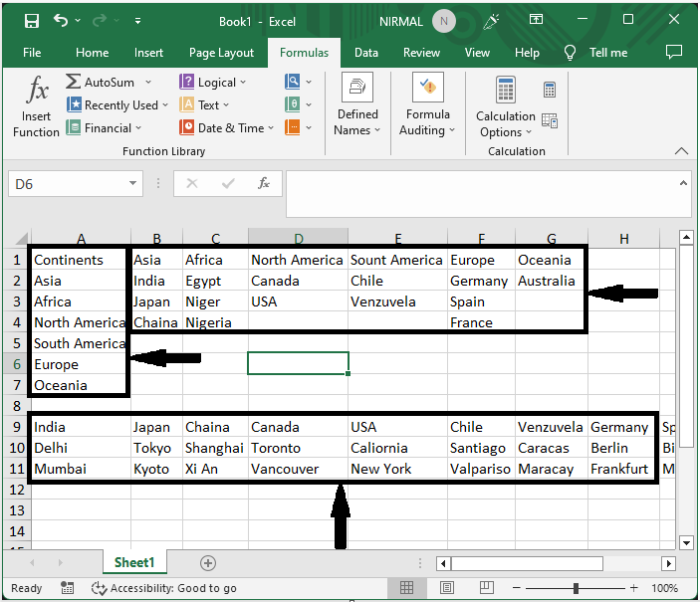700x602 pixels.
Task: Select the cell containing Australia
Action: point(552,281)
